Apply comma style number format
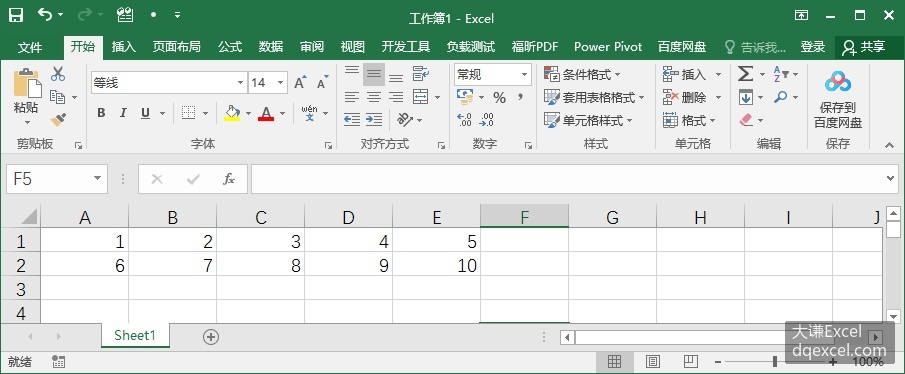The height and width of the screenshot is (374, 905). coord(521,98)
